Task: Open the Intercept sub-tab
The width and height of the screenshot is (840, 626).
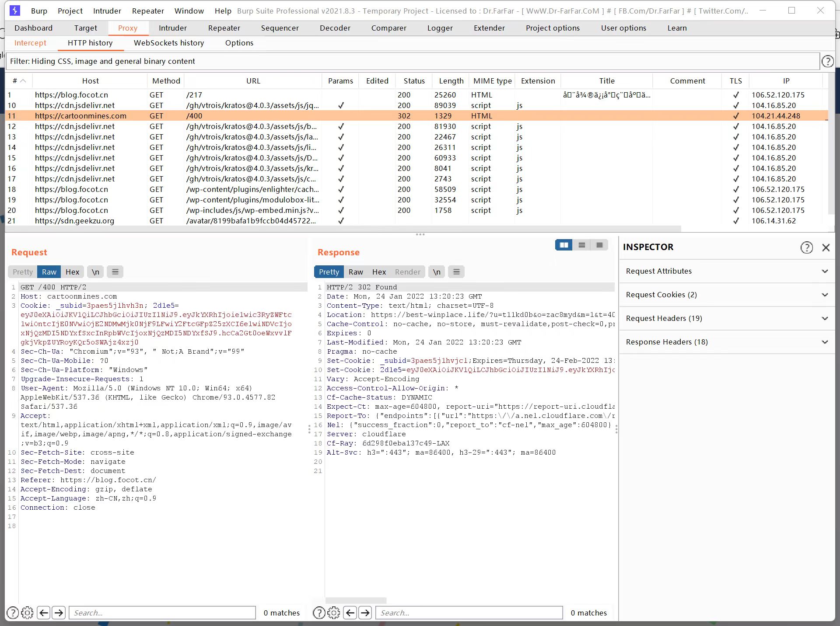Action: (30, 43)
